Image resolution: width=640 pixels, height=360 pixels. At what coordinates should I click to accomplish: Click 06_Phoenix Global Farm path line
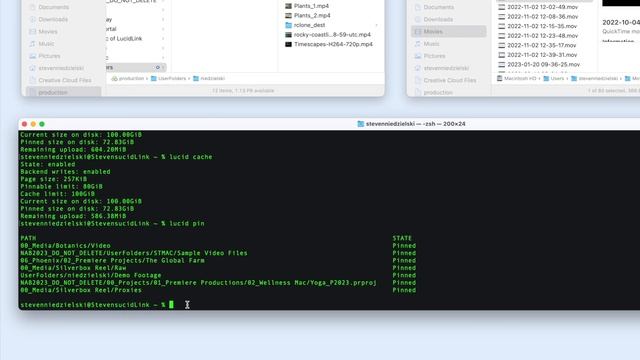point(113,260)
